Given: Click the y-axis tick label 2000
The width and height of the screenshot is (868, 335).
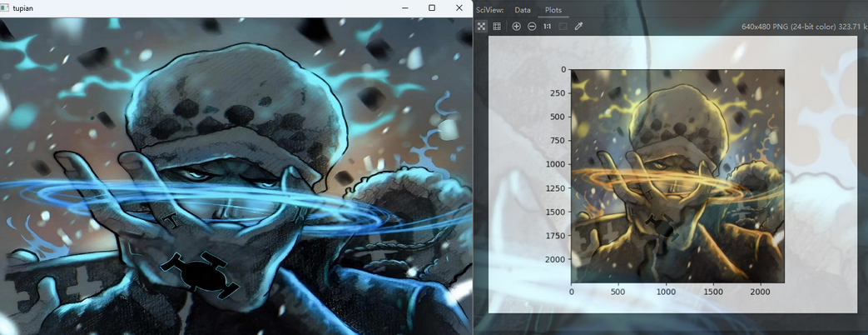Looking at the screenshot, I should pos(557,259).
